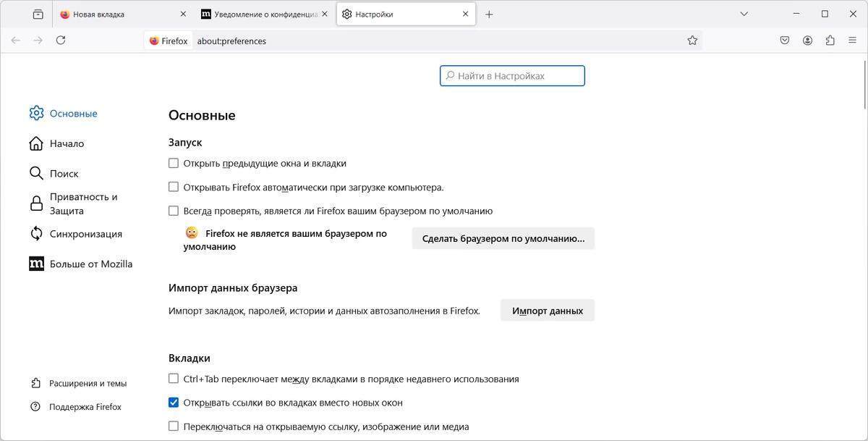Click the magnifier icon beside Поиск
Screen dimensions: 868x441
36,173
